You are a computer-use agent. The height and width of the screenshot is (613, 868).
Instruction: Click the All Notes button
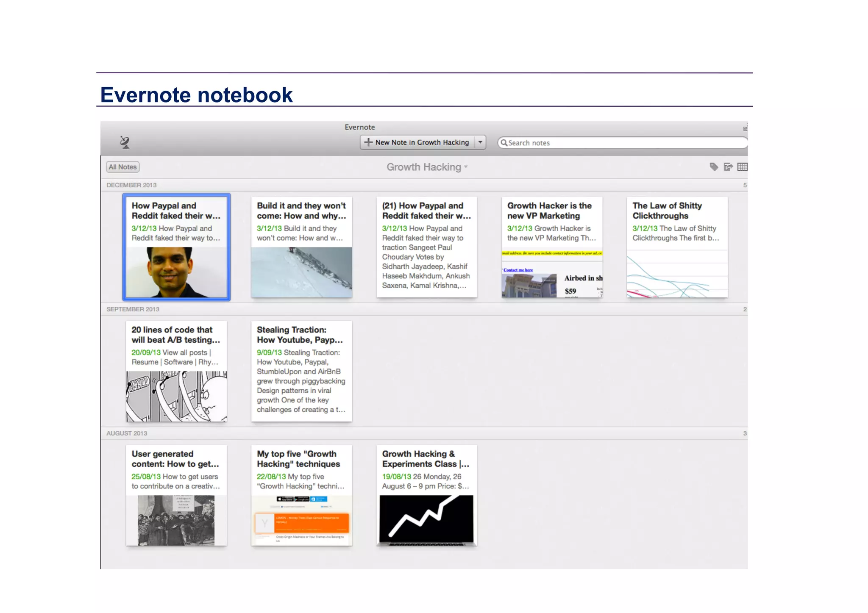tap(122, 167)
